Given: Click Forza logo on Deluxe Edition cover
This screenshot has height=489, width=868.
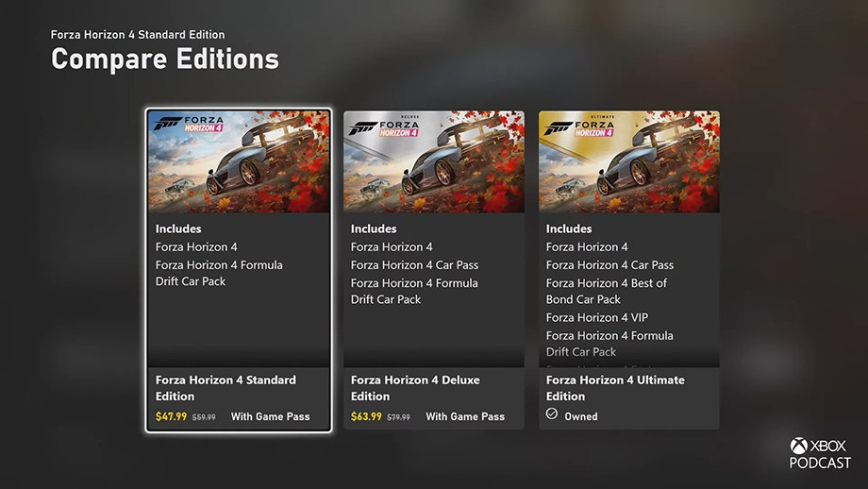Looking at the screenshot, I should click(x=384, y=128).
